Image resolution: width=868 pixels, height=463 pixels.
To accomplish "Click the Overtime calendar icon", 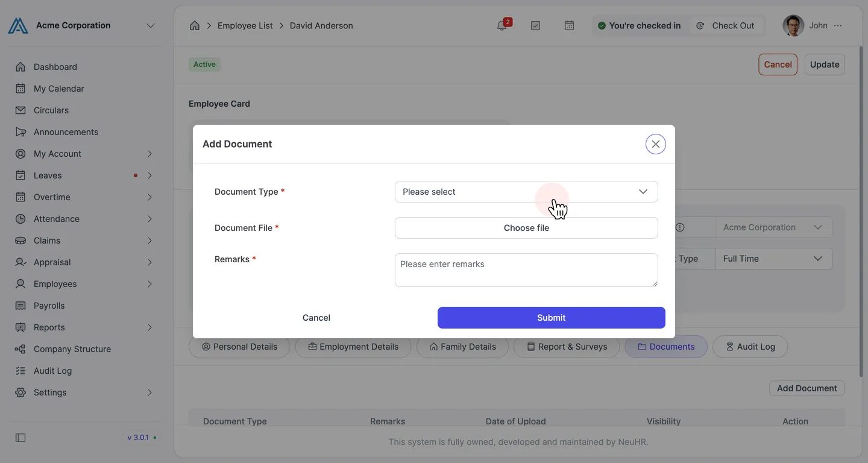I will pyautogui.click(x=20, y=197).
